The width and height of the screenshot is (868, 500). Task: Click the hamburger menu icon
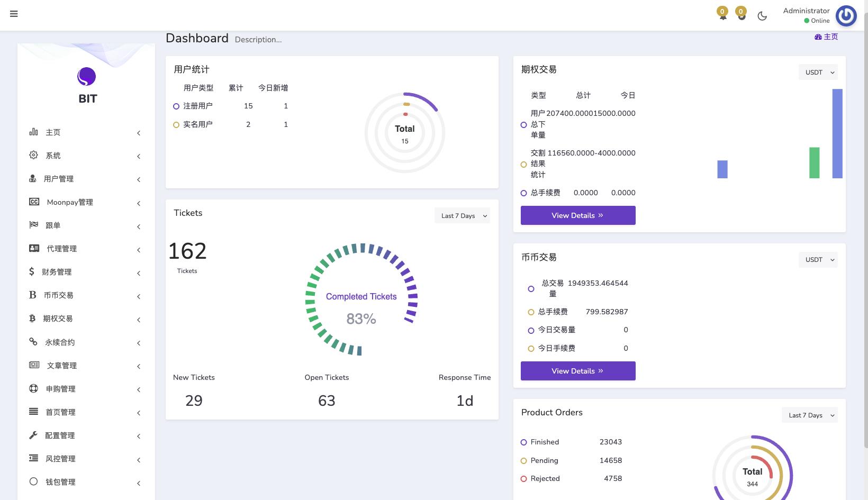coord(14,14)
